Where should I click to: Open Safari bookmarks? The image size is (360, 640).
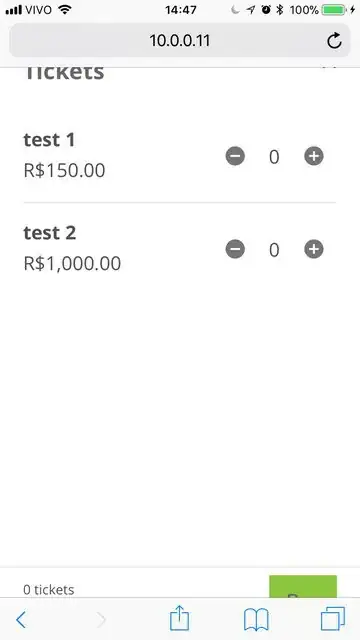256,620
